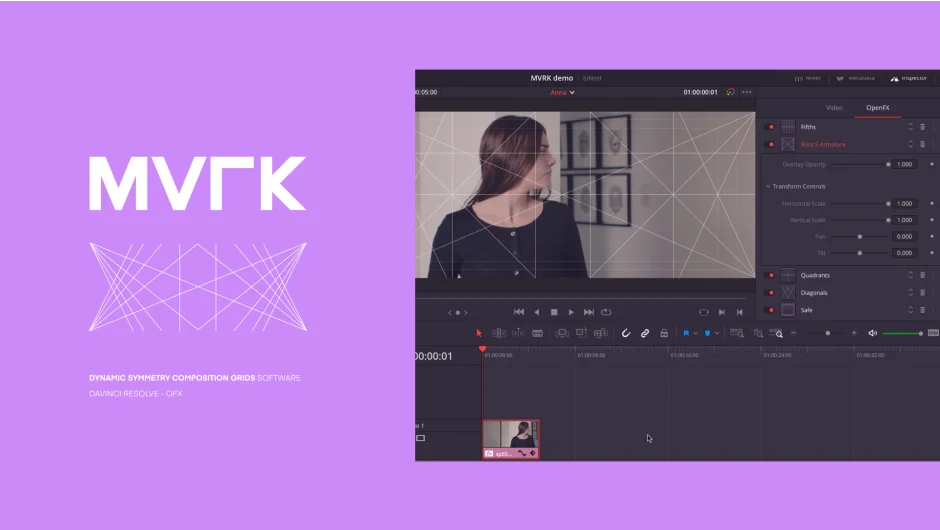
Task: Toggle Position Lock padlock icon
Action: [x=664, y=333]
